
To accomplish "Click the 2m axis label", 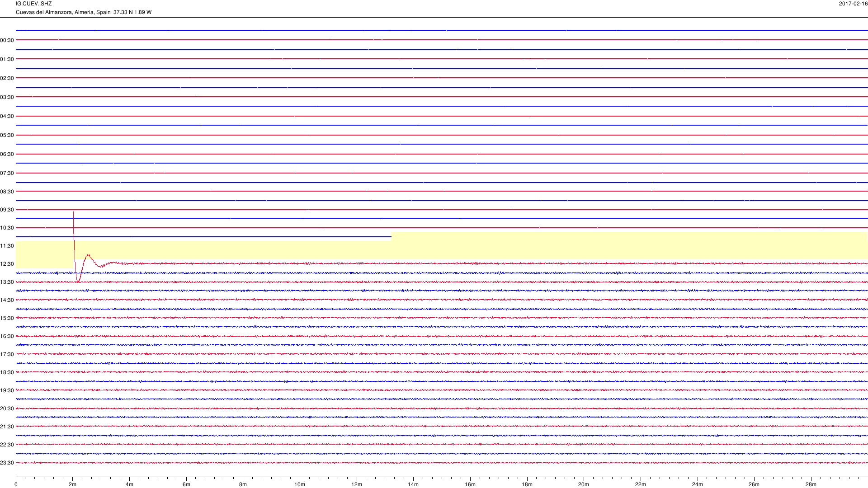I will point(73,484).
